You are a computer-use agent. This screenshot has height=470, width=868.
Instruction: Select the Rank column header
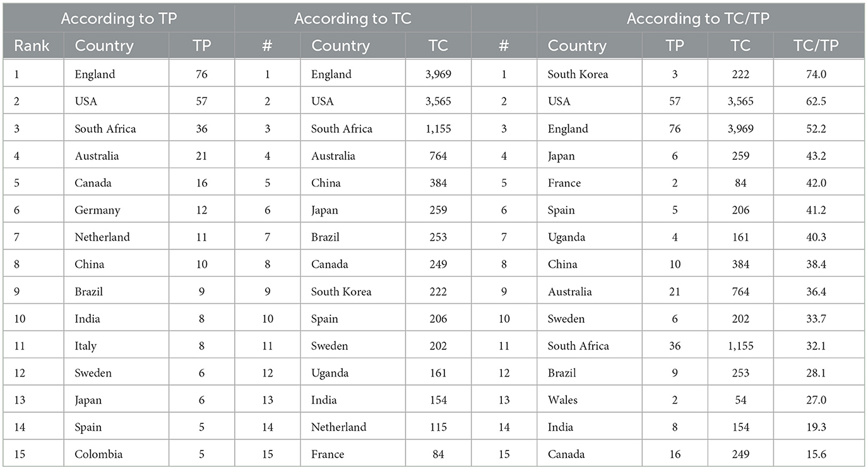click(x=32, y=46)
